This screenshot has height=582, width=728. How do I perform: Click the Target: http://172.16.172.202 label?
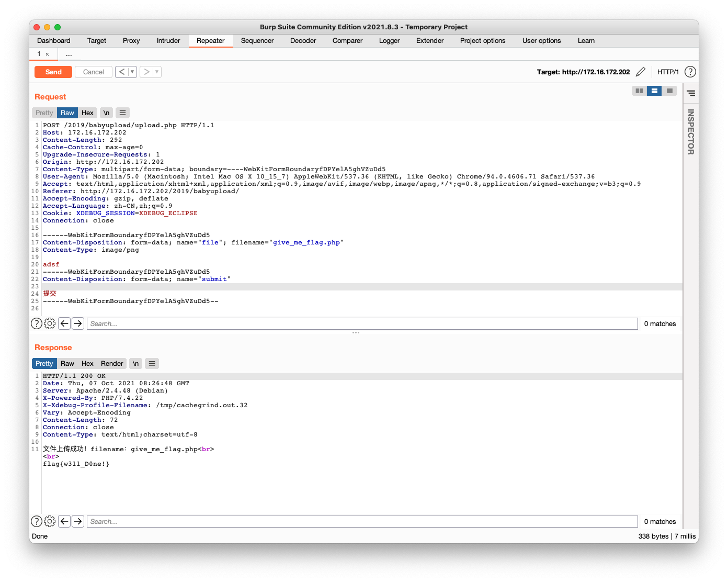(583, 72)
